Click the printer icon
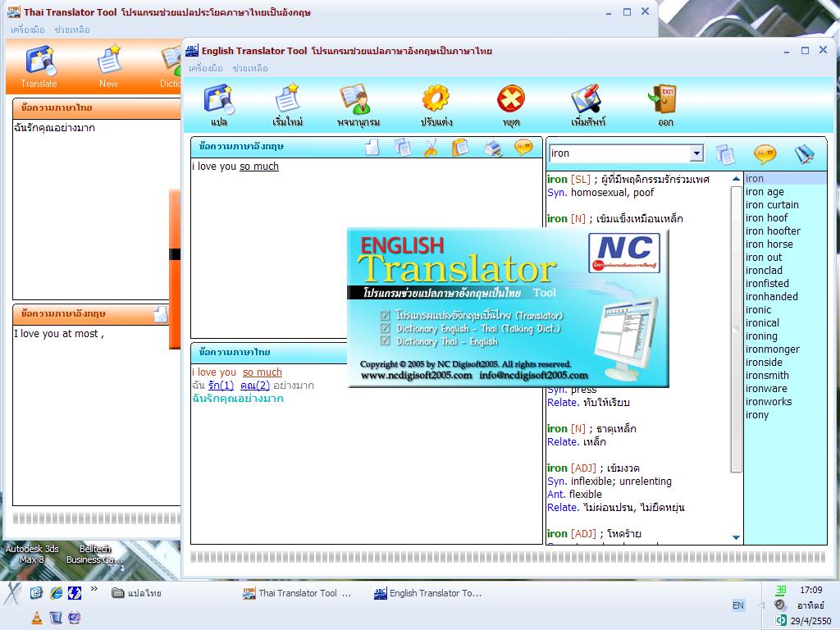The width and height of the screenshot is (840, 630). click(x=493, y=147)
